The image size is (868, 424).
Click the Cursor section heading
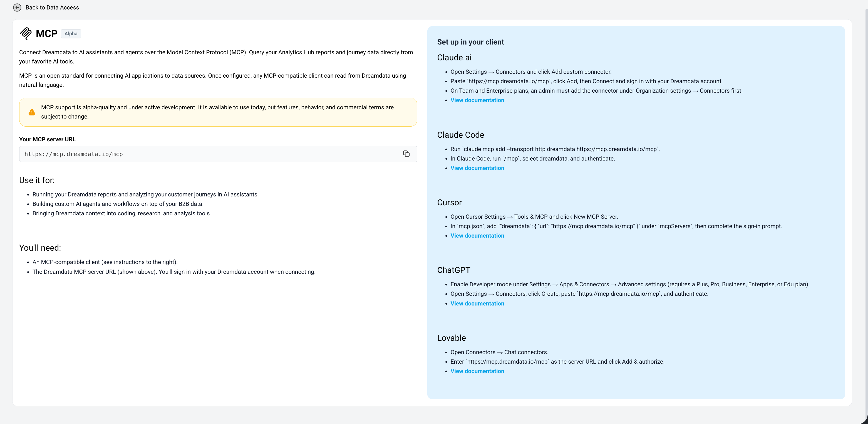pyautogui.click(x=449, y=202)
